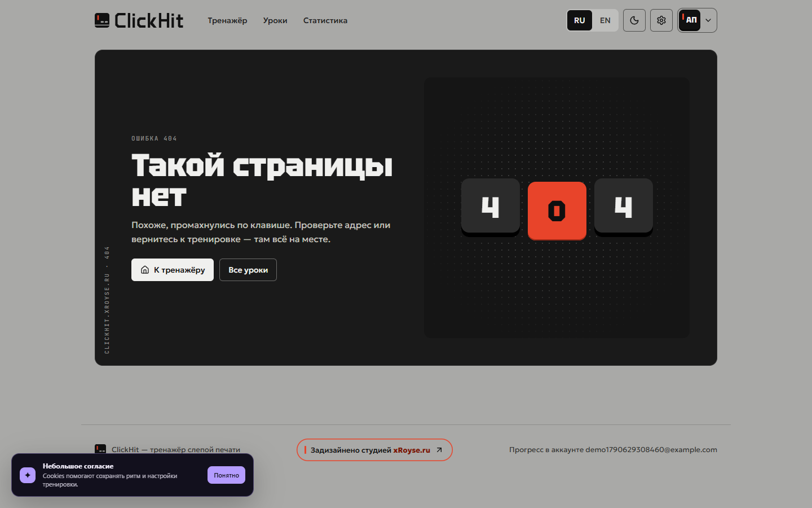Click the paragraph starting with Похоже, промахнулись
Image resolution: width=812 pixels, height=508 pixels.
pyautogui.click(x=261, y=232)
